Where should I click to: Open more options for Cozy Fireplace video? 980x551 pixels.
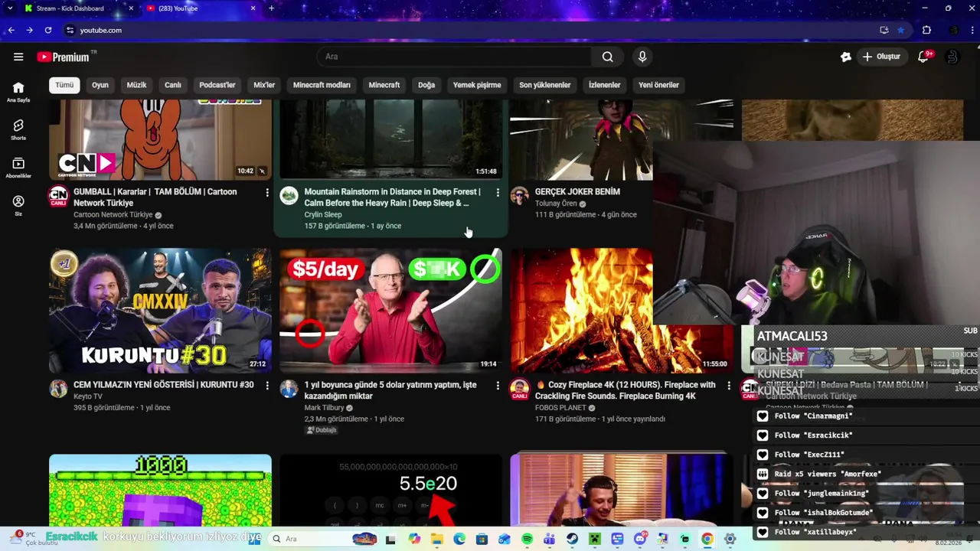(x=728, y=386)
